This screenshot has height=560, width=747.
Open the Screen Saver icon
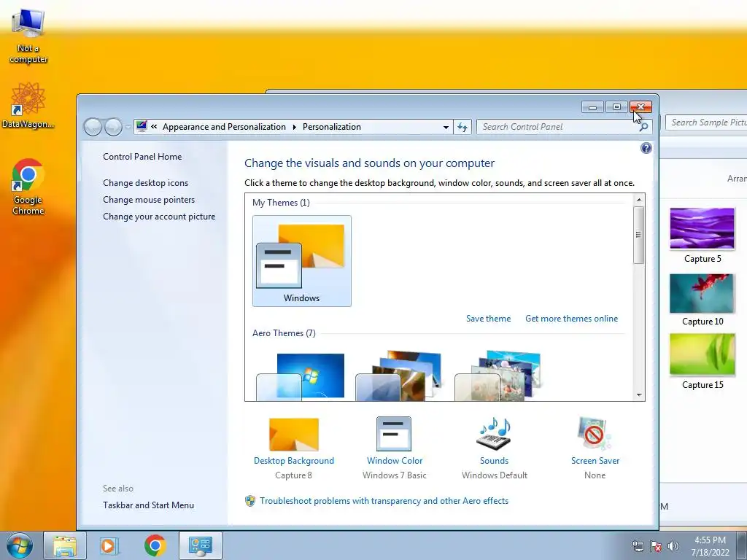tap(594, 434)
